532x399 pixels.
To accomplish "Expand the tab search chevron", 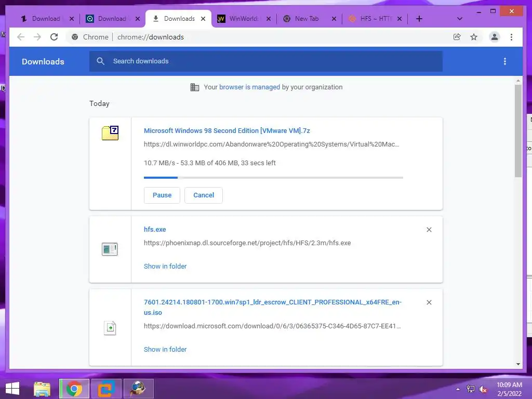I will (x=459, y=19).
